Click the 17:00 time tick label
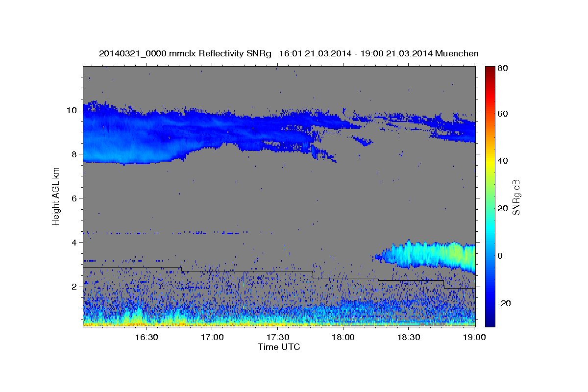The image size is (588, 392). [x=212, y=337]
